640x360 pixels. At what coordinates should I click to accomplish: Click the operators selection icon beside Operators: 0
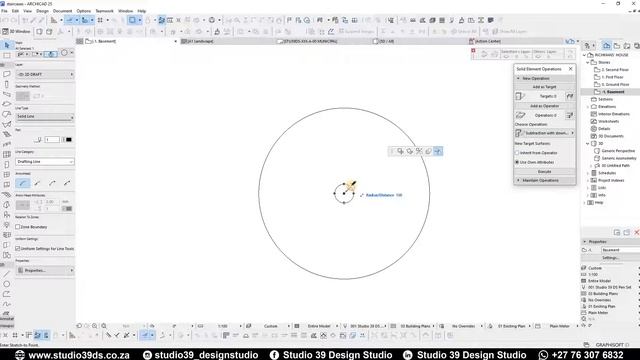pyautogui.click(x=570, y=116)
